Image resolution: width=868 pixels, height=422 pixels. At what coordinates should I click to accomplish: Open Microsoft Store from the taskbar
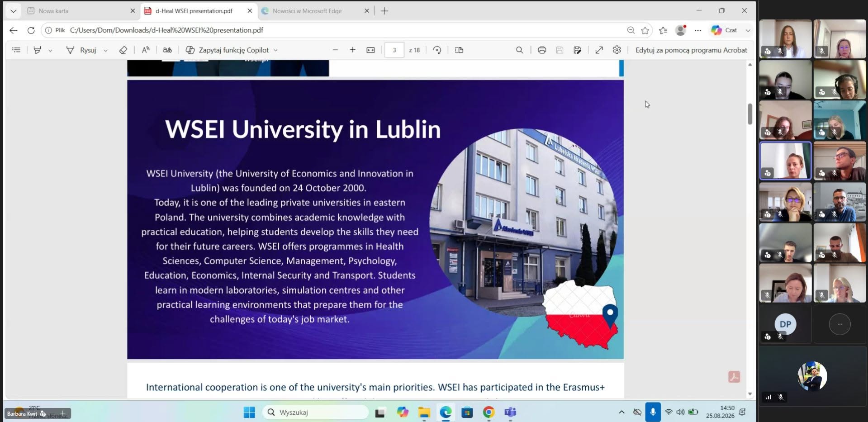[x=467, y=412]
